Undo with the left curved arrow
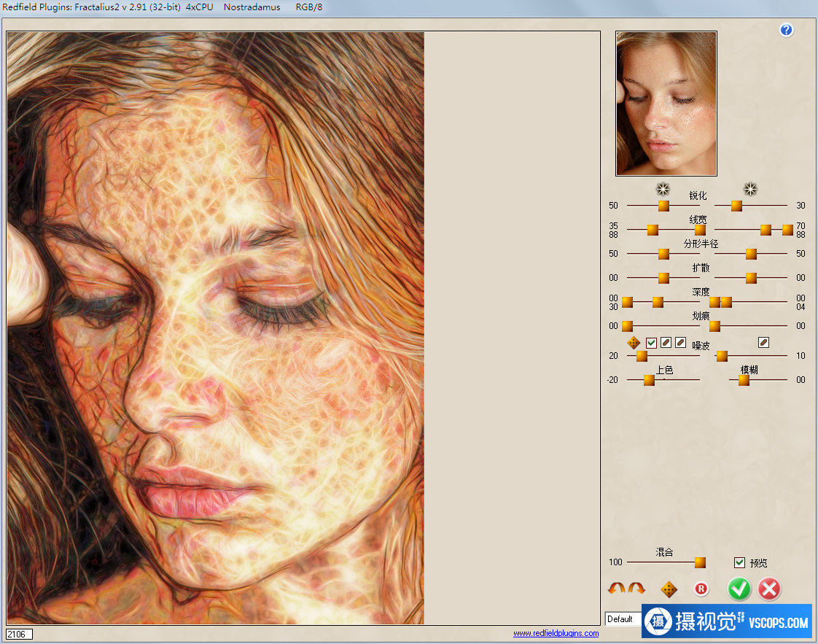 pyautogui.click(x=617, y=589)
